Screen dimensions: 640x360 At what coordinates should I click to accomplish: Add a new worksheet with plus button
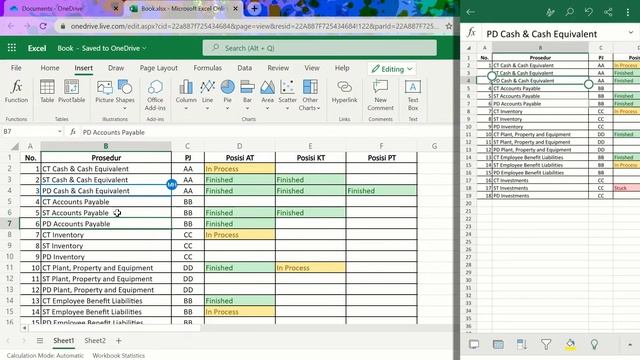pos(118,340)
